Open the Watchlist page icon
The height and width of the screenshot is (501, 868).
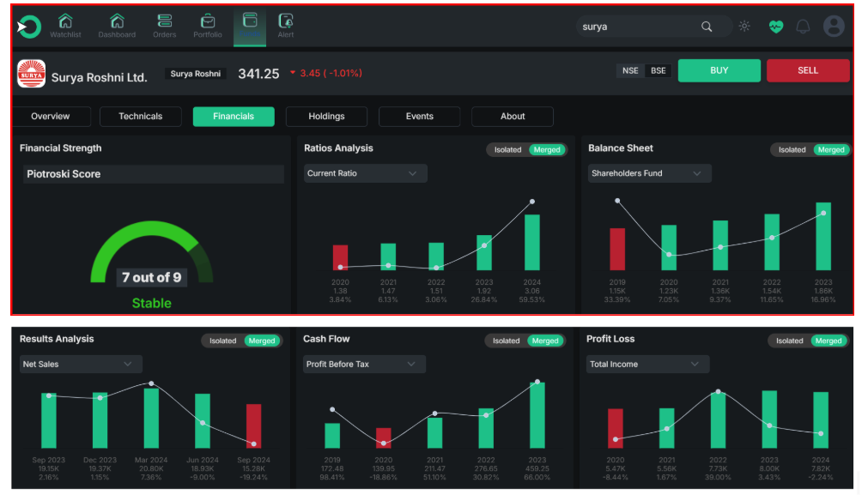click(x=65, y=21)
